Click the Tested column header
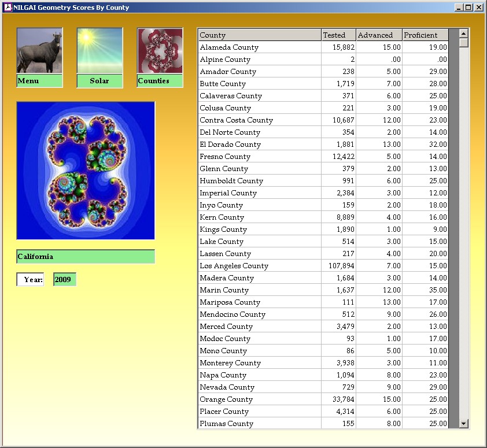The image size is (487, 448). pyautogui.click(x=338, y=35)
